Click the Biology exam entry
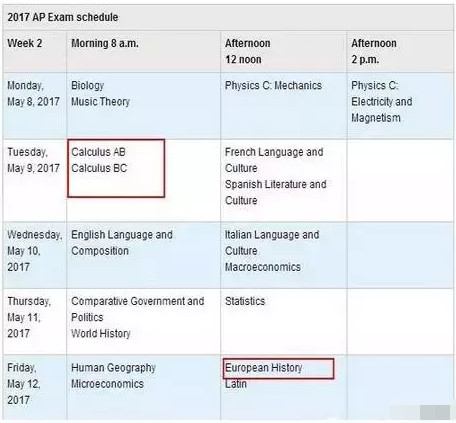 click(88, 85)
